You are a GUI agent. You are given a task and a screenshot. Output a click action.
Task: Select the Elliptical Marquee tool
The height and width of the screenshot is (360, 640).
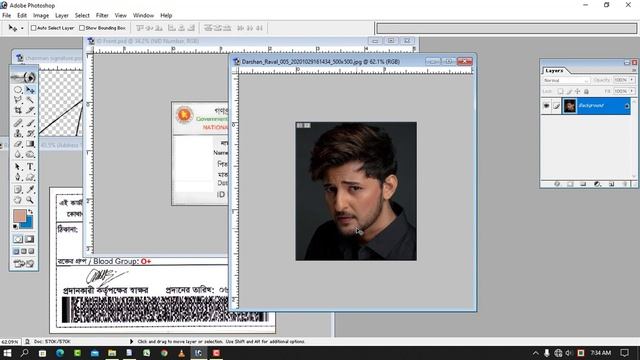18,89
